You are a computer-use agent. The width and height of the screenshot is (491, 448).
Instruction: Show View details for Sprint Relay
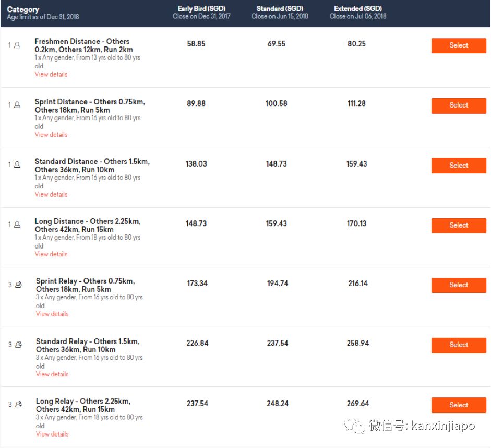coord(52,314)
